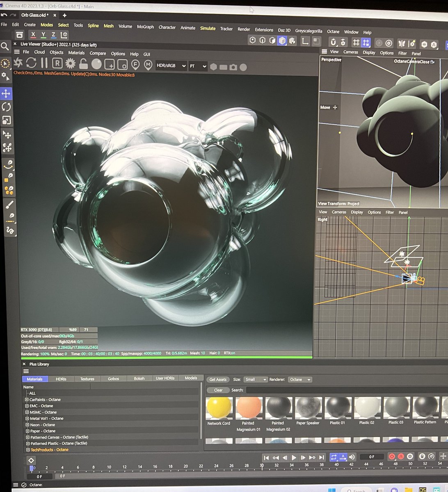Open the Enable Snap magnet icon
The height and width of the screenshot is (492, 448).
(334, 42)
